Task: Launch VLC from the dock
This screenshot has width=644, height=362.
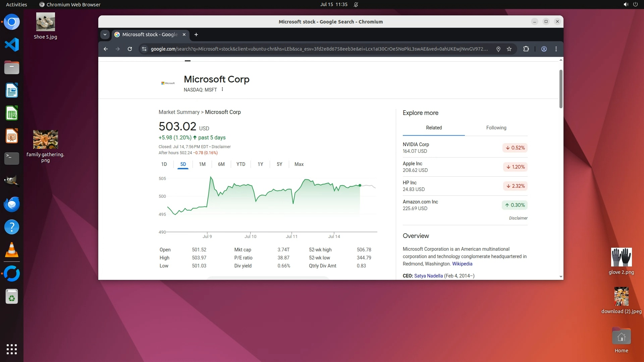Action: [12, 250]
